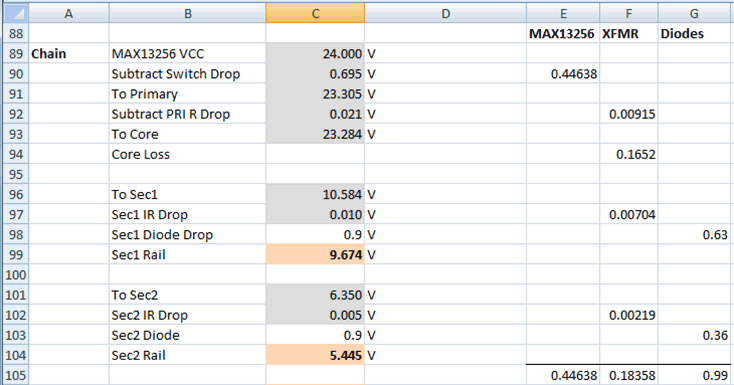The height and width of the screenshot is (385, 734).
Task: Click the 'Subtract Switch Drop' cell
Action: pyautogui.click(x=187, y=74)
